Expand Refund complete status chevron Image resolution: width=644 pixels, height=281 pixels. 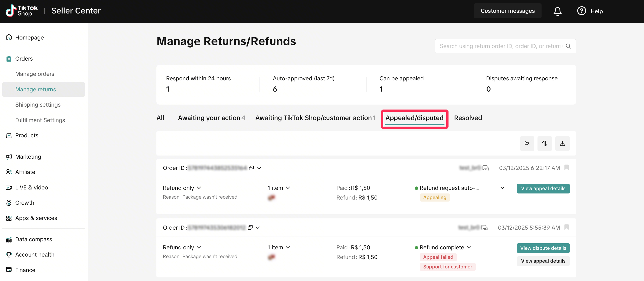tap(469, 247)
